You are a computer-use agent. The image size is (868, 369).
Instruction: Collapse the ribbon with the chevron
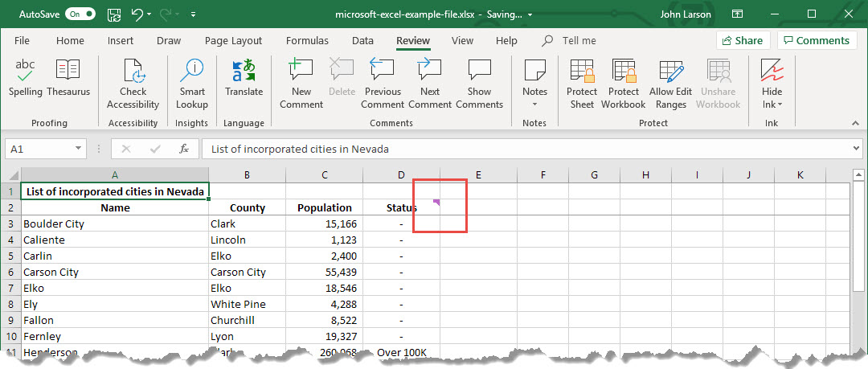point(854,123)
